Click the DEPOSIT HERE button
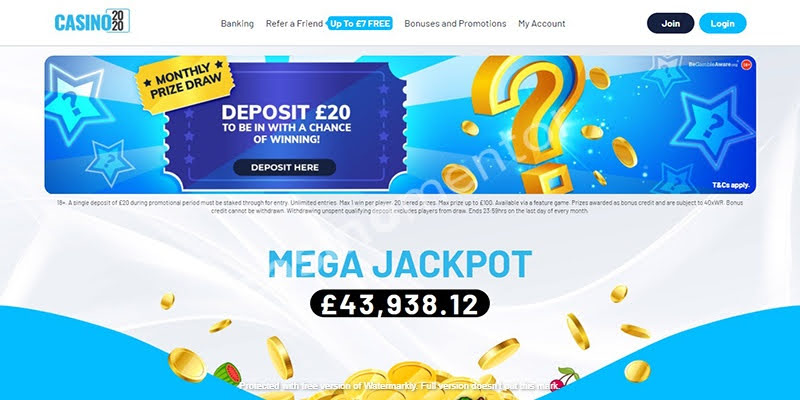This screenshot has width=800, height=400. click(x=285, y=167)
